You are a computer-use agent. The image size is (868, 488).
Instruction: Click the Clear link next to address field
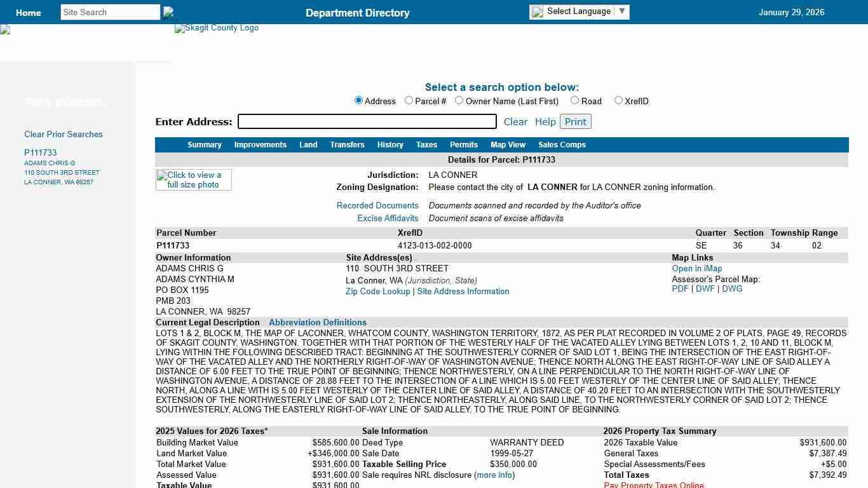coord(515,122)
